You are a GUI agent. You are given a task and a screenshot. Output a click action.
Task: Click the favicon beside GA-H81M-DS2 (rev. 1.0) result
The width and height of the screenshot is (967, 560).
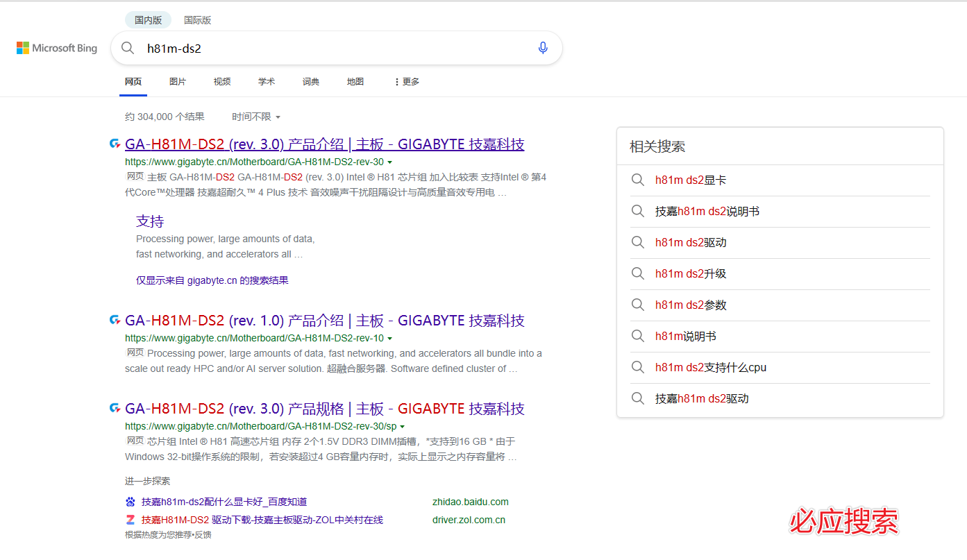click(115, 320)
